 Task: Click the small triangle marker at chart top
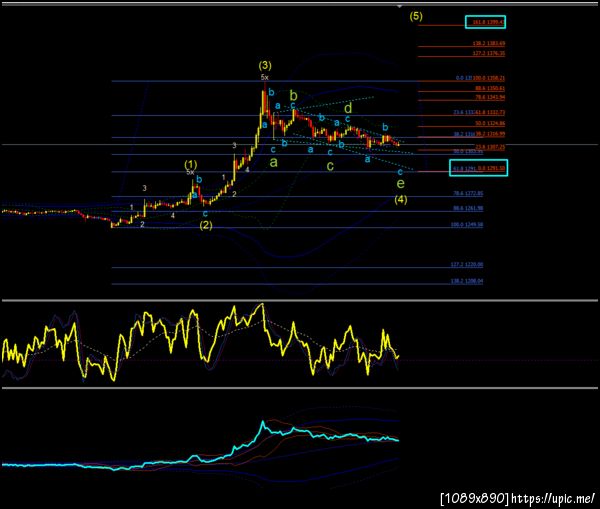[x=399, y=7]
